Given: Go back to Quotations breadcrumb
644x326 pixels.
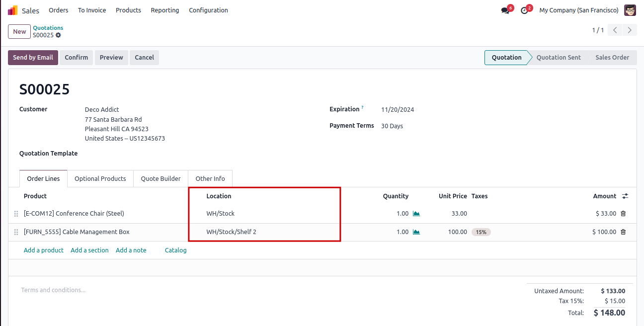Looking at the screenshot, I should [x=48, y=28].
